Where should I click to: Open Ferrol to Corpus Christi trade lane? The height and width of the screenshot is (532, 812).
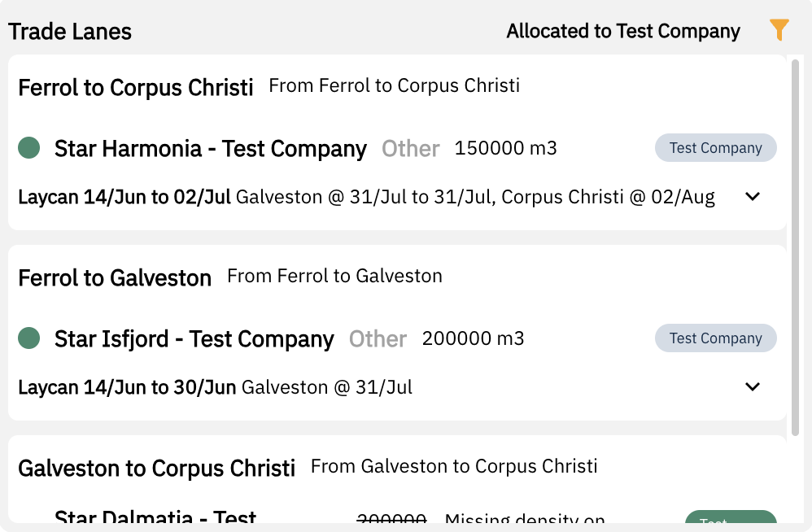(136, 87)
